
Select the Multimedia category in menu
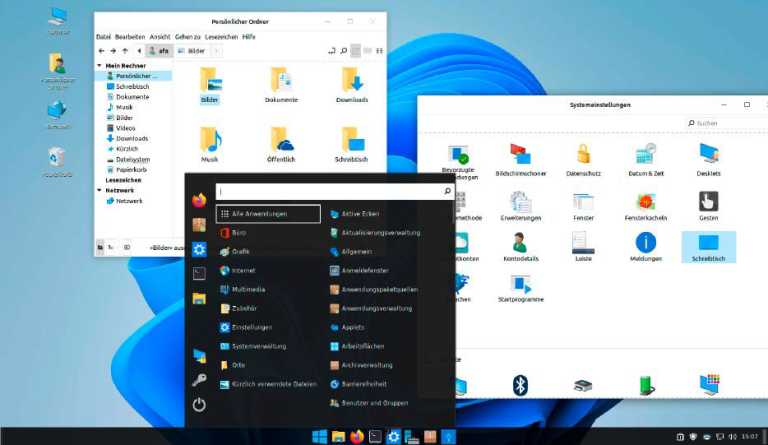click(248, 289)
